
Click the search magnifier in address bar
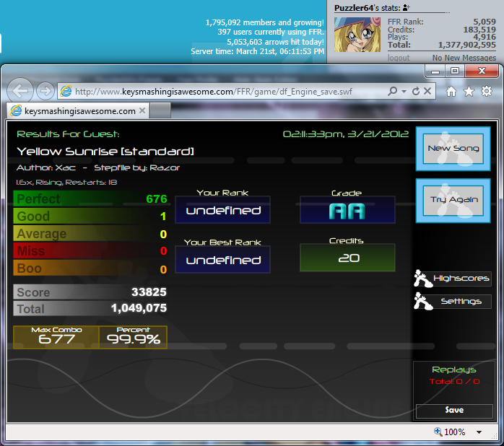(x=392, y=92)
